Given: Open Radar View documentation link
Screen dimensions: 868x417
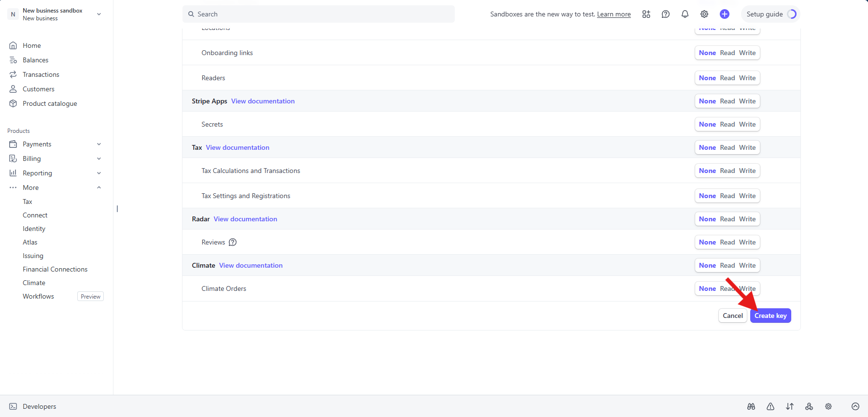Looking at the screenshot, I should pyautogui.click(x=245, y=219).
